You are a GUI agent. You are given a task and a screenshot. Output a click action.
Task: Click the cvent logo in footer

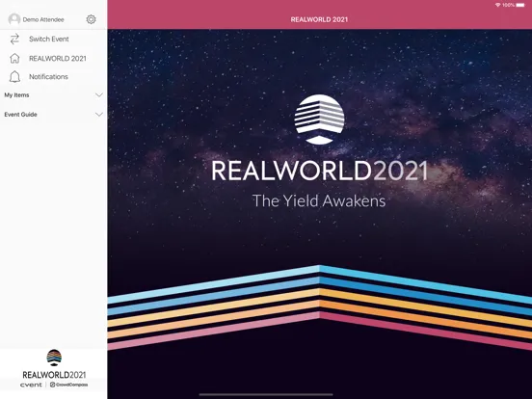pyautogui.click(x=31, y=385)
